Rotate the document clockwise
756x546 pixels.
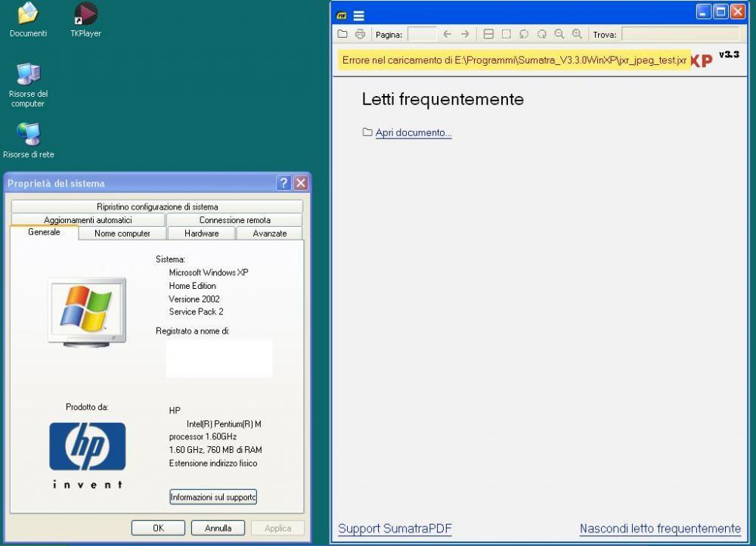(x=541, y=34)
